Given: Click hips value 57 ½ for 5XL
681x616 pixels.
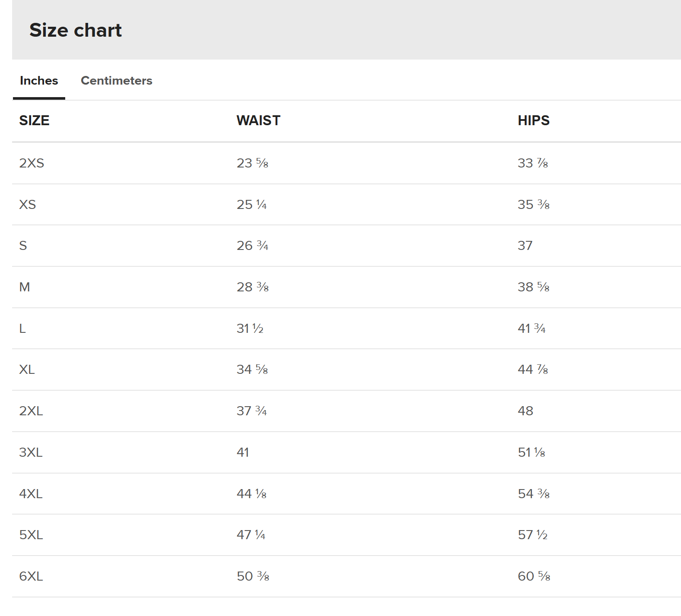Looking at the screenshot, I should point(533,535).
